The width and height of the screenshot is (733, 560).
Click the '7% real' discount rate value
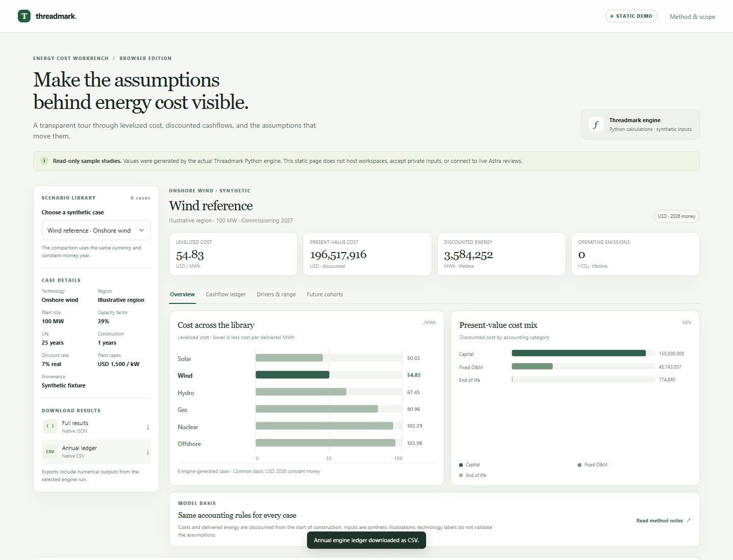[51, 364]
